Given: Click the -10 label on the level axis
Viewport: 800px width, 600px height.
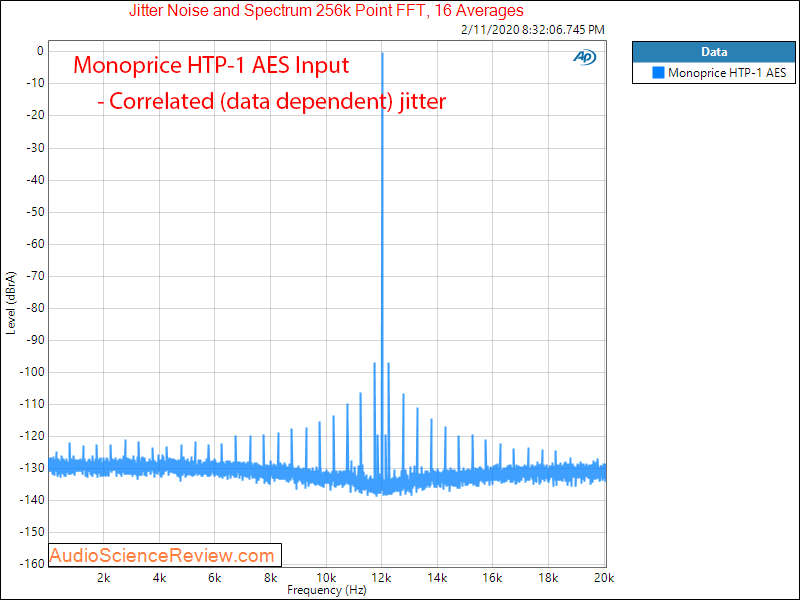Looking at the screenshot, I should pyautogui.click(x=35, y=83).
